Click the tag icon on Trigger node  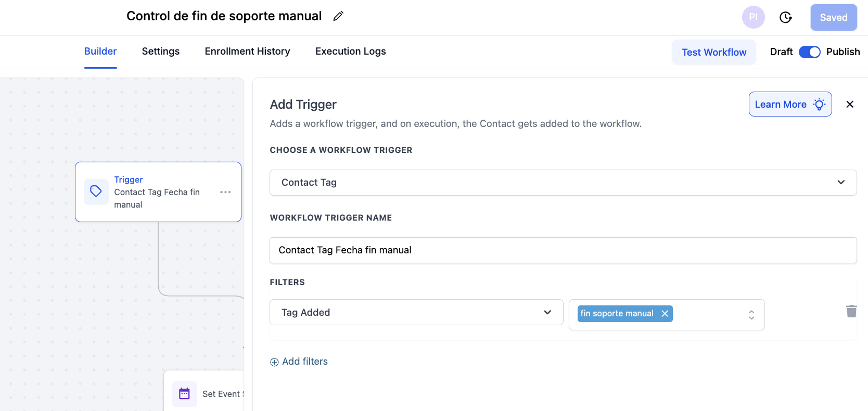click(96, 191)
